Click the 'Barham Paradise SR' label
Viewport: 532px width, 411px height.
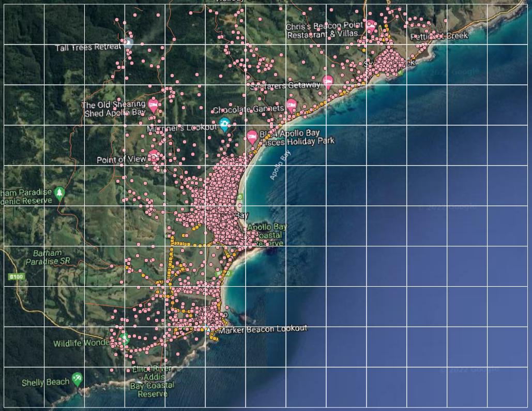click(48, 257)
